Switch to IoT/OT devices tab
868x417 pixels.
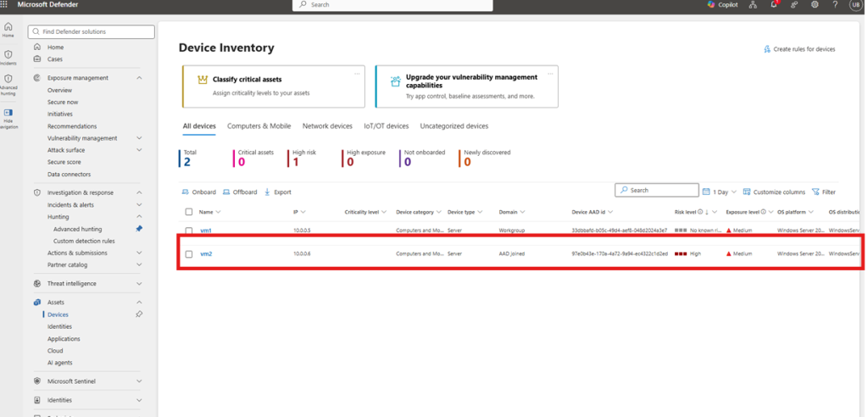387,125
